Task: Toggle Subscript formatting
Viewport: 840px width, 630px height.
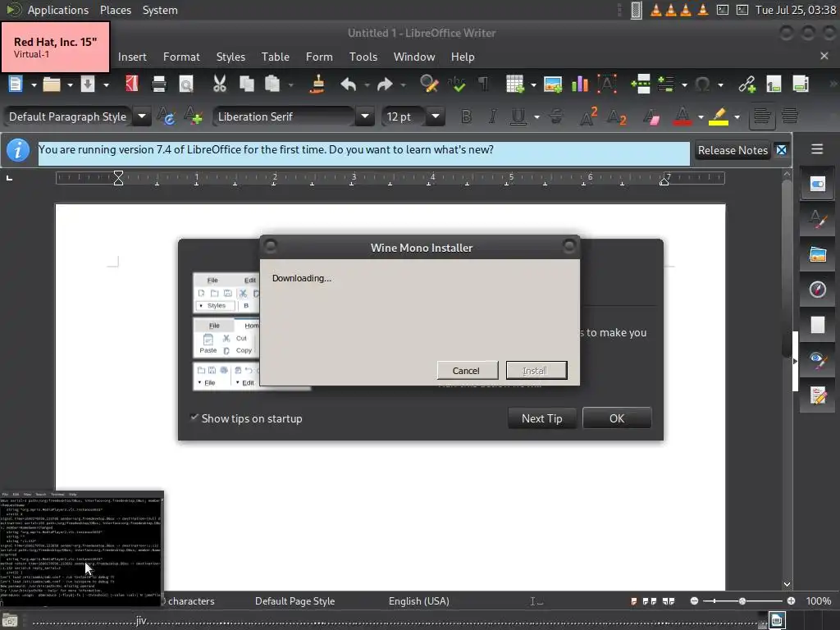Action: (x=617, y=116)
